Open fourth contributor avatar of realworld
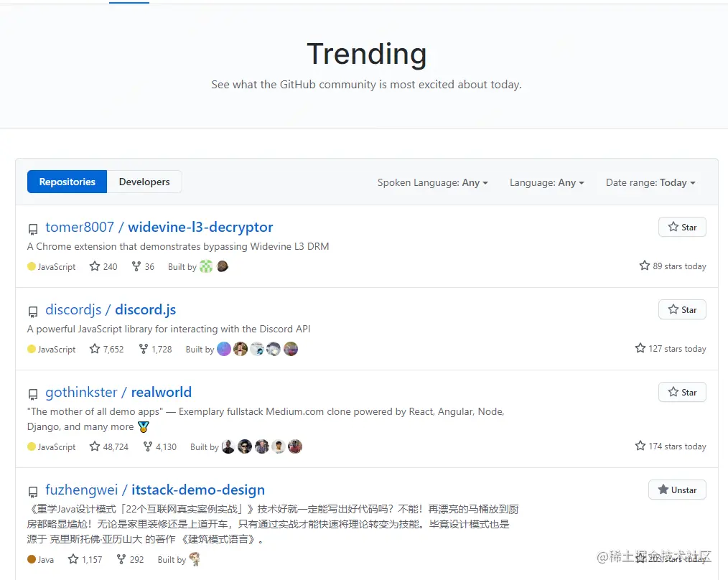 (x=279, y=446)
